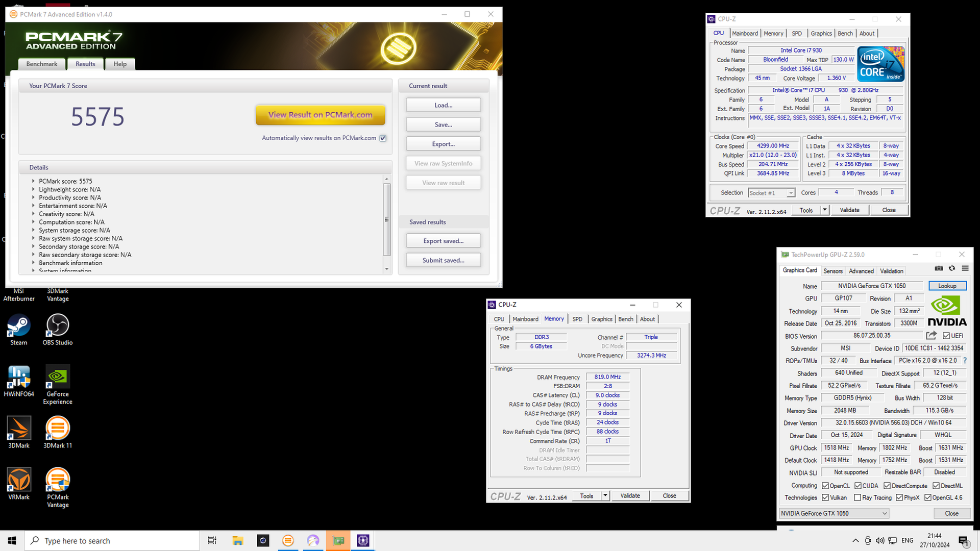The height and width of the screenshot is (551, 980).
Task: Click Load... button in PCMark 7
Action: [x=443, y=105]
